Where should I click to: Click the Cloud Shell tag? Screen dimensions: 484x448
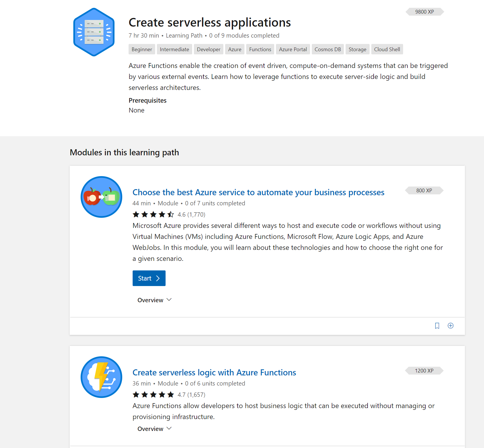pos(387,49)
